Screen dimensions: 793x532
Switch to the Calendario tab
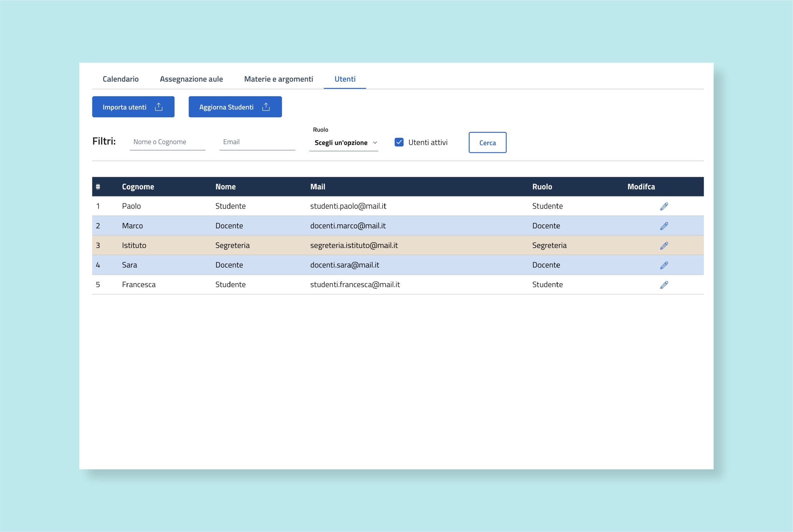click(x=120, y=79)
